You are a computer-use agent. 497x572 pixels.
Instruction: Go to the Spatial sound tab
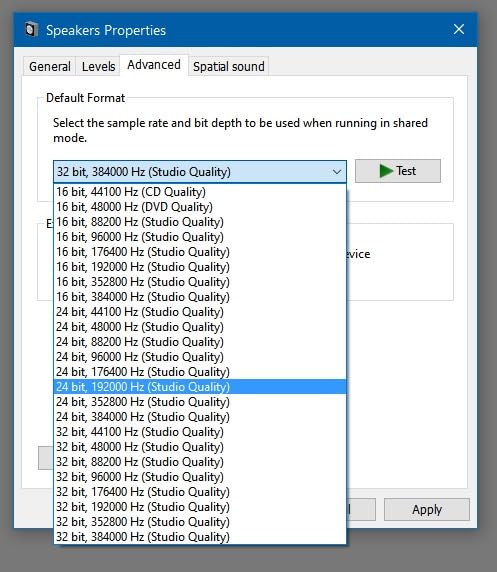pyautogui.click(x=228, y=66)
